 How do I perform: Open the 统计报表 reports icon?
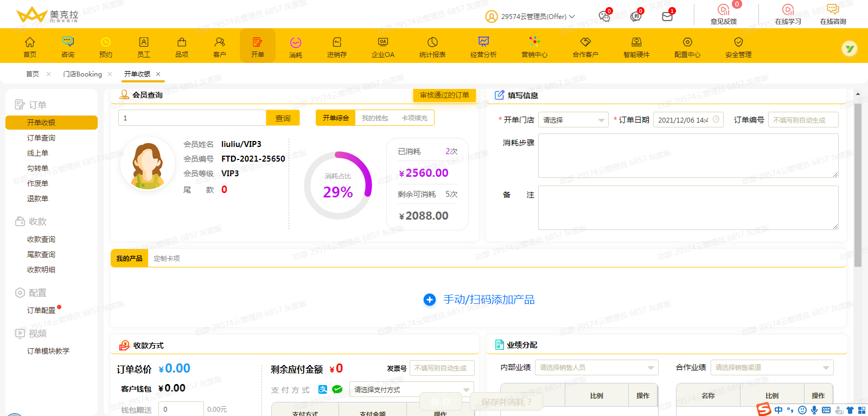[x=432, y=42]
